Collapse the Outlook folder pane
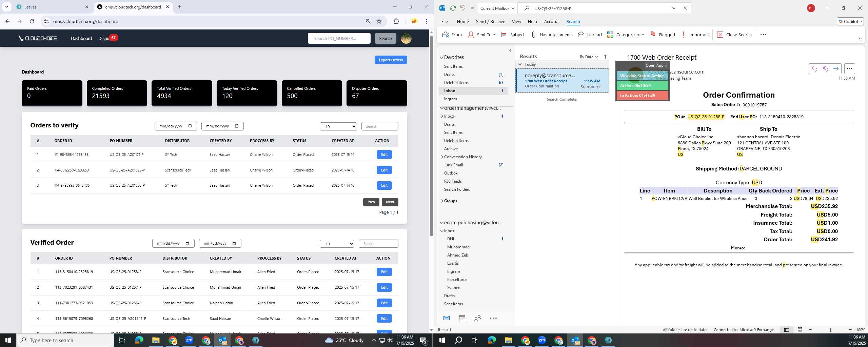Image resolution: width=868 pixels, height=347 pixels. 510,50
